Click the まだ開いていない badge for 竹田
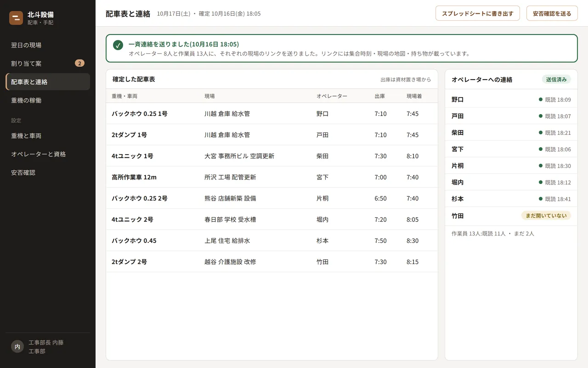588x368 pixels. click(546, 215)
